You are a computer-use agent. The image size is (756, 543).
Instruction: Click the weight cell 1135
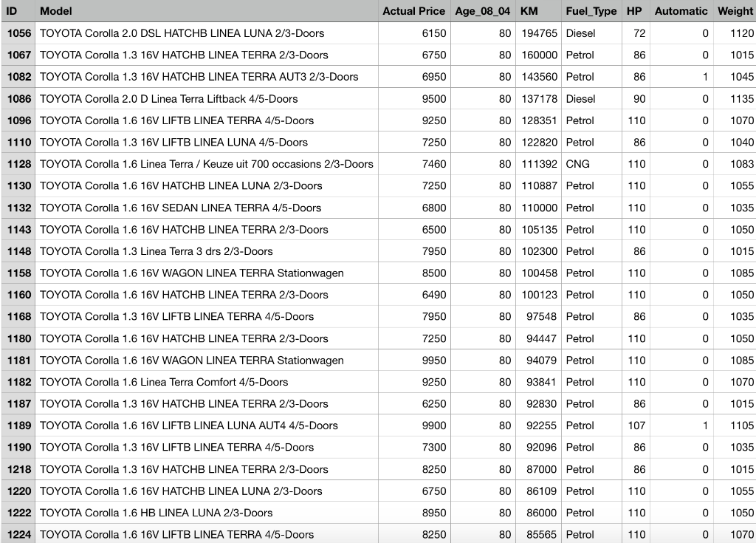[x=735, y=99]
